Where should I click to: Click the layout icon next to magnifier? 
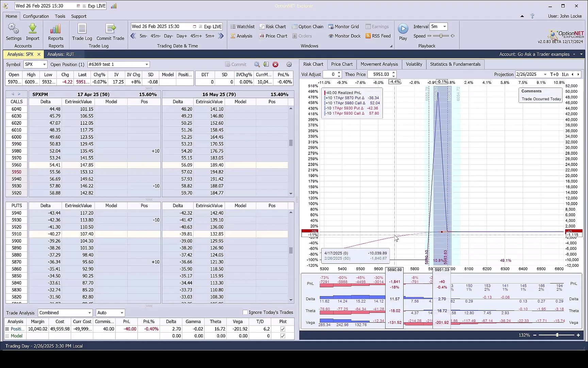tap(266, 64)
